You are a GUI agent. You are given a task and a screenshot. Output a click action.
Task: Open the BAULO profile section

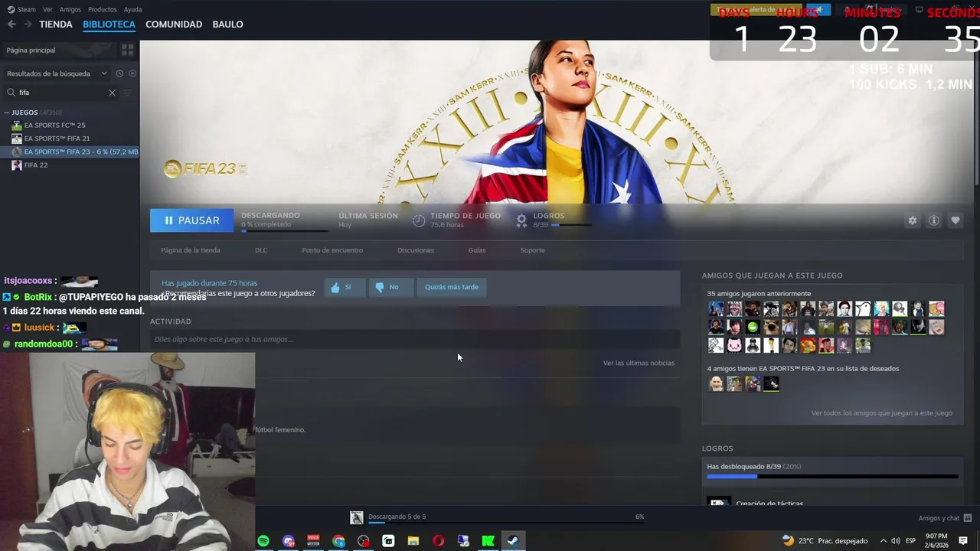pos(227,24)
